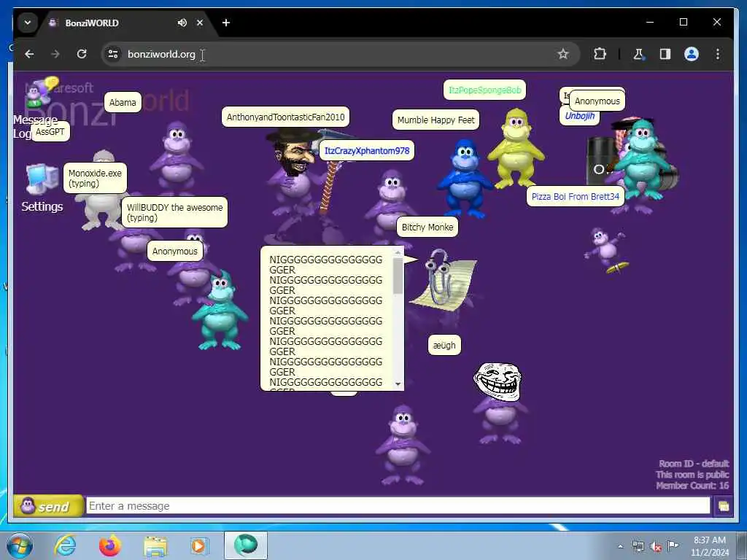Open the Chrome three-dot menu

click(718, 54)
